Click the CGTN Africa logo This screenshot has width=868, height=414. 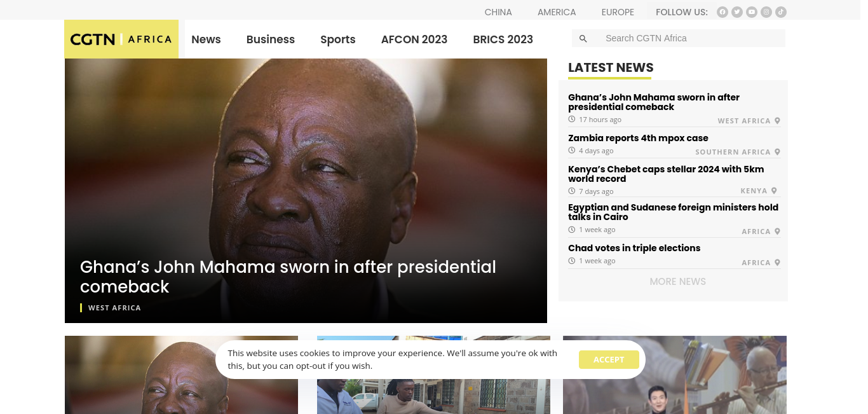121,39
